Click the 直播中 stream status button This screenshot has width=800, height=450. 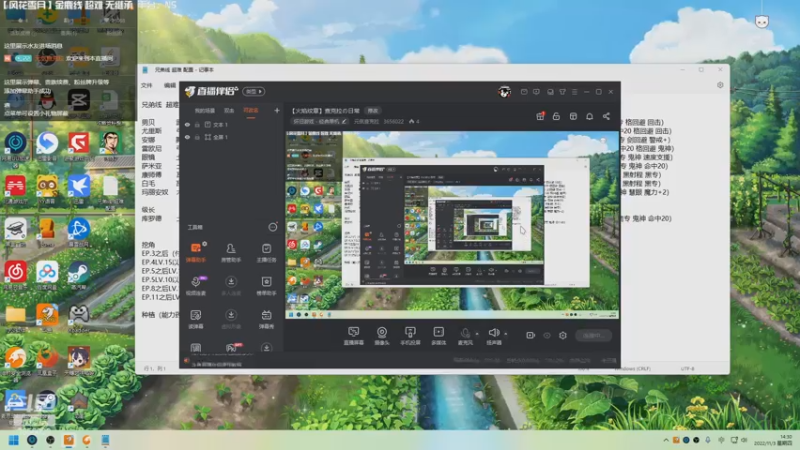(594, 335)
